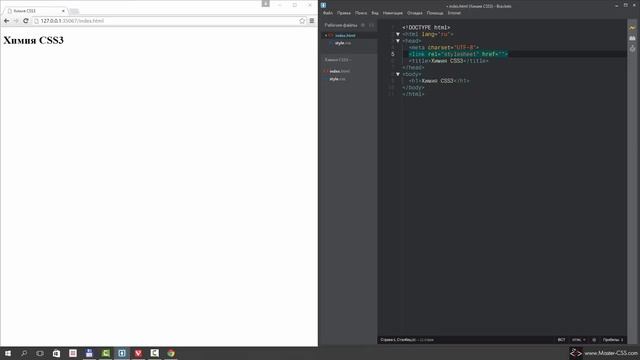Open the Поиск menu
The height and width of the screenshot is (360, 640).
coord(361,13)
